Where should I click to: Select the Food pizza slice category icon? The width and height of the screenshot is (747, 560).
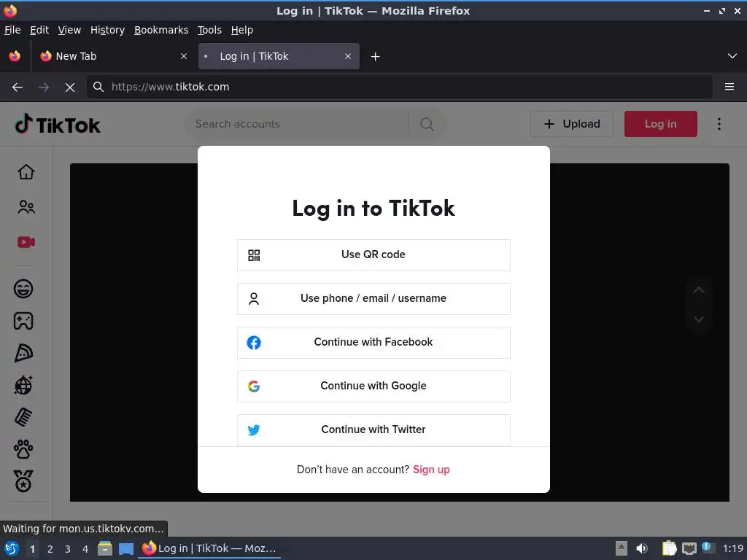pos(23,353)
